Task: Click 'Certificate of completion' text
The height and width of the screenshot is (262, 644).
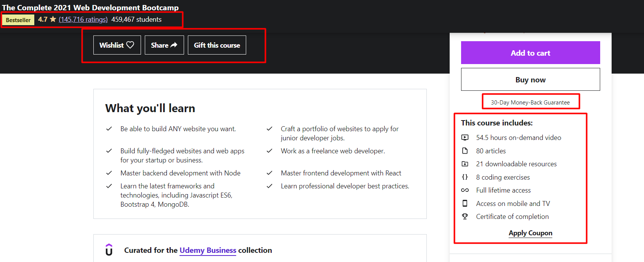Action: (513, 217)
